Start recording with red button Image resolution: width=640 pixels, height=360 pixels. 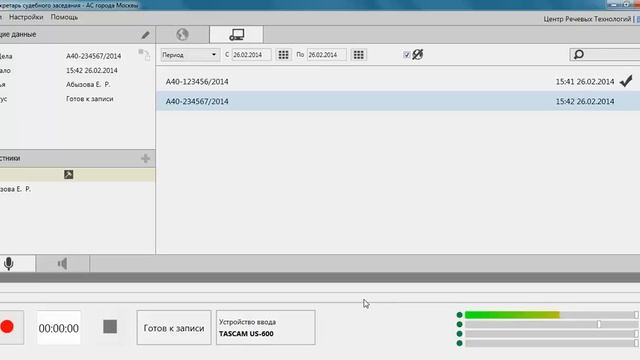click(x=7, y=327)
